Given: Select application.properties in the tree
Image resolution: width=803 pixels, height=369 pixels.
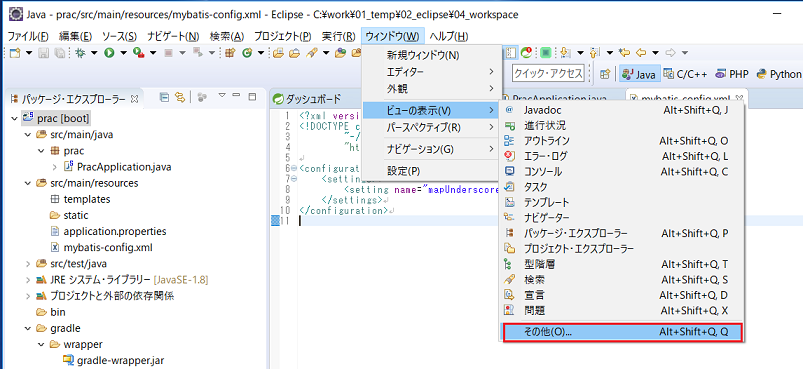Looking at the screenshot, I should click(108, 231).
